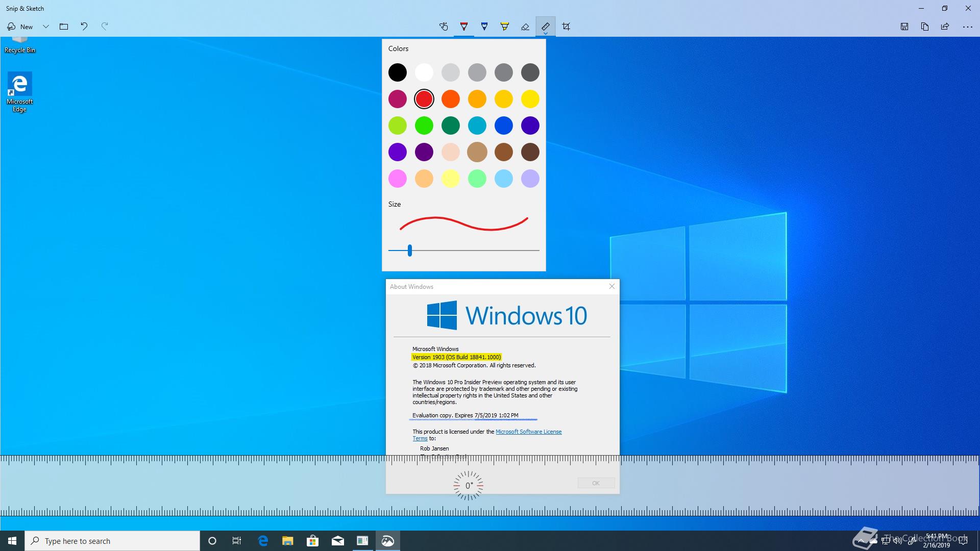This screenshot has height=551, width=980.
Task: Click the Evaluation copy expiry text
Action: [x=465, y=415]
